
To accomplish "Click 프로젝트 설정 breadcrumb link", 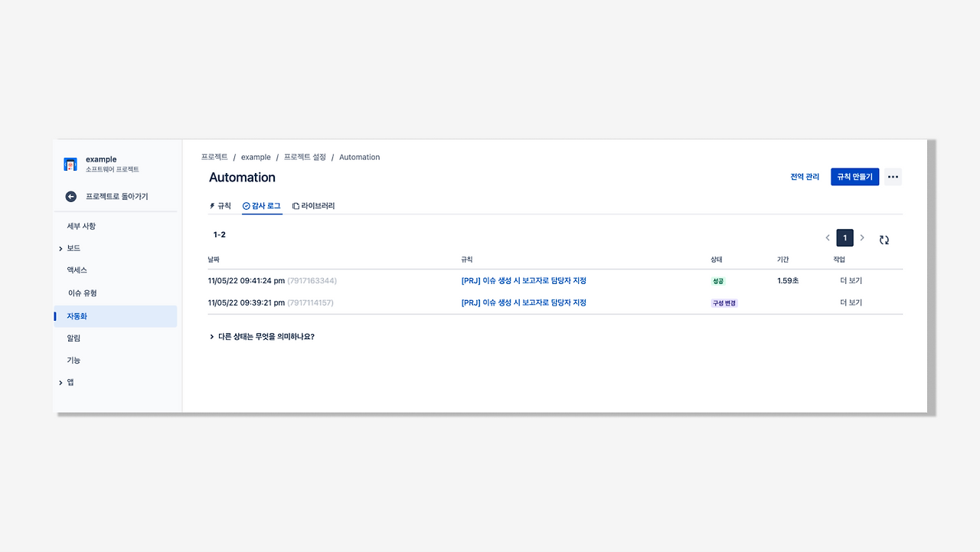I will [305, 157].
